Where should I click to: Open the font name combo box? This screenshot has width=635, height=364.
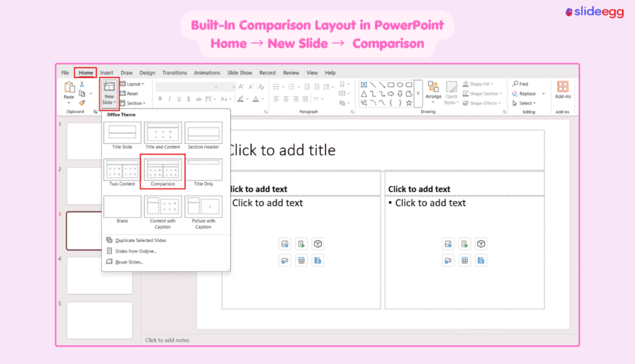[x=187, y=87]
